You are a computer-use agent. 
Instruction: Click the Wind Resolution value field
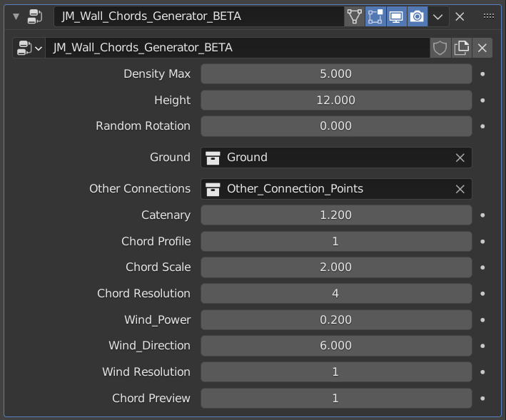[336, 372]
